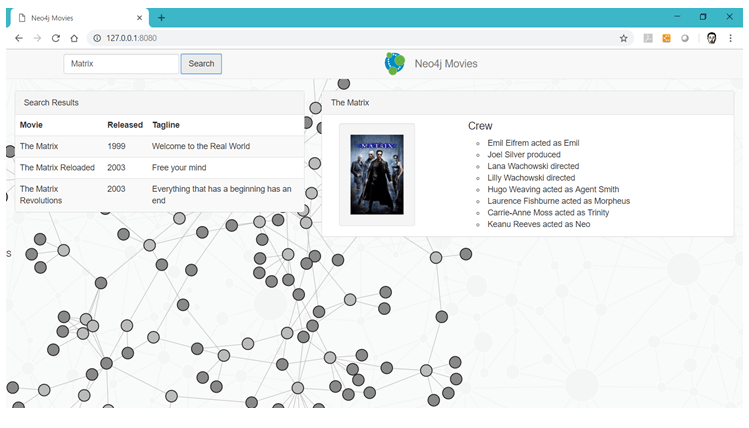Bookmark this page with the star icon

(x=623, y=38)
